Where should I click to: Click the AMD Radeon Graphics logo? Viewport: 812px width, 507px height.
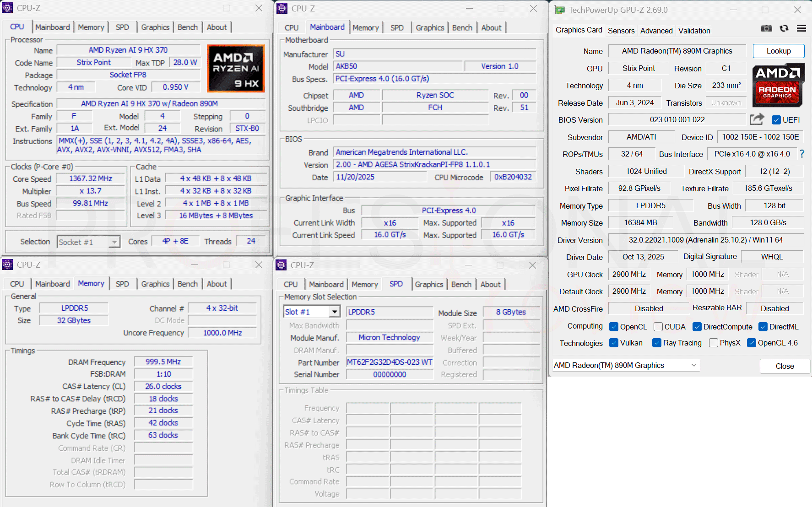(778, 86)
